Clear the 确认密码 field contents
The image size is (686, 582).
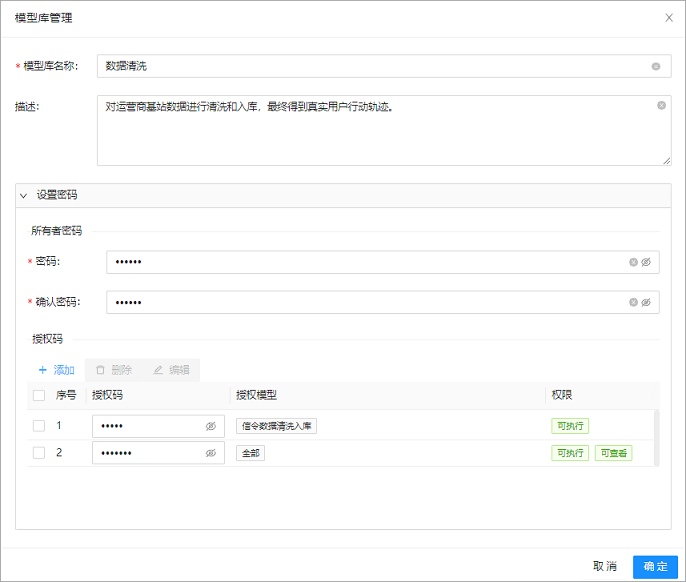tap(633, 302)
